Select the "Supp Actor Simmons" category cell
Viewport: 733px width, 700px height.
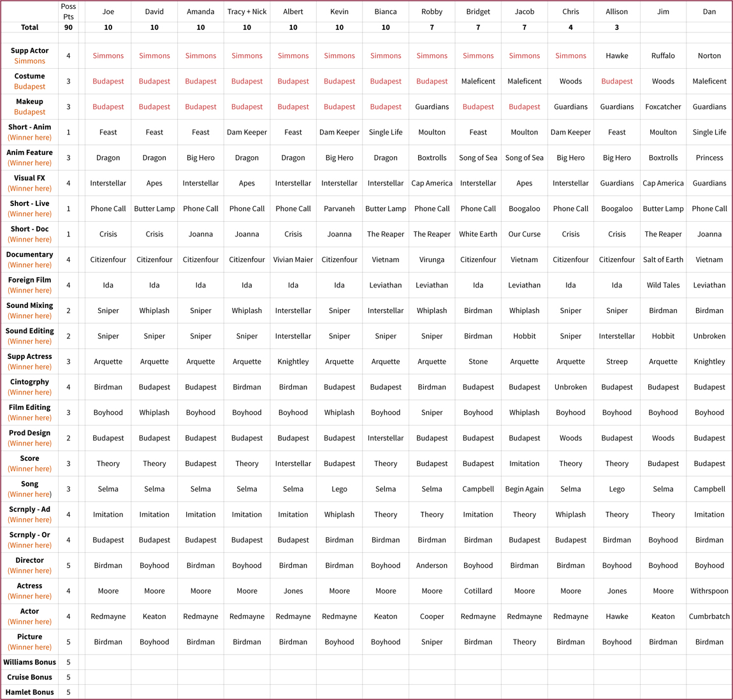click(29, 55)
